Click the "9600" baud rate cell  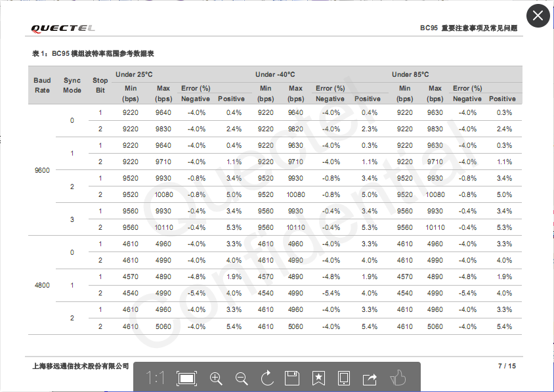(x=42, y=170)
